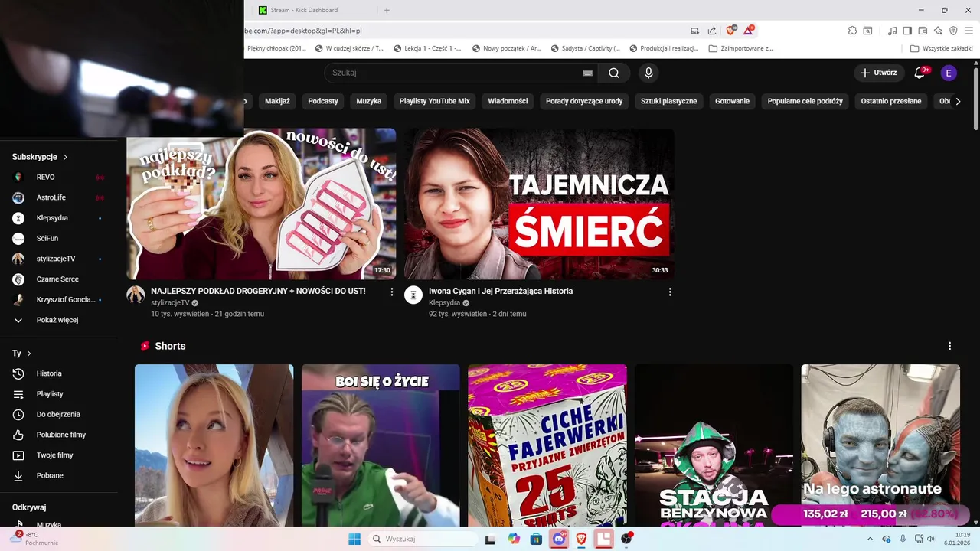Click the media control music note icon

coord(892,31)
